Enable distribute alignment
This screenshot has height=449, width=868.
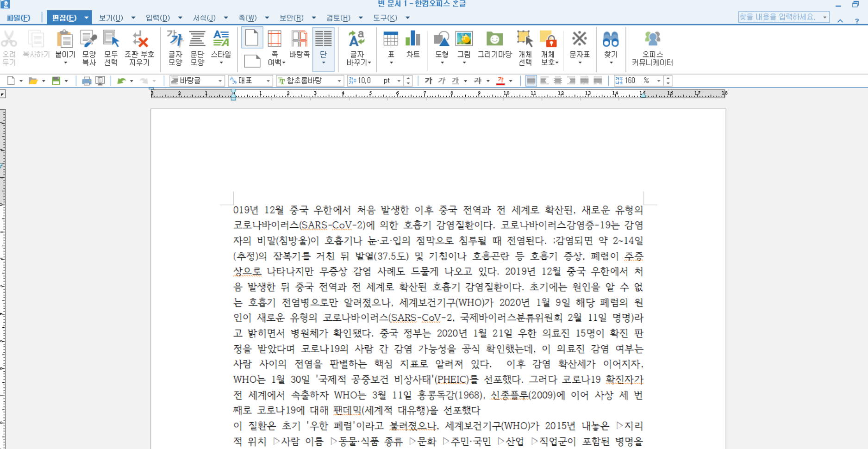tap(585, 81)
